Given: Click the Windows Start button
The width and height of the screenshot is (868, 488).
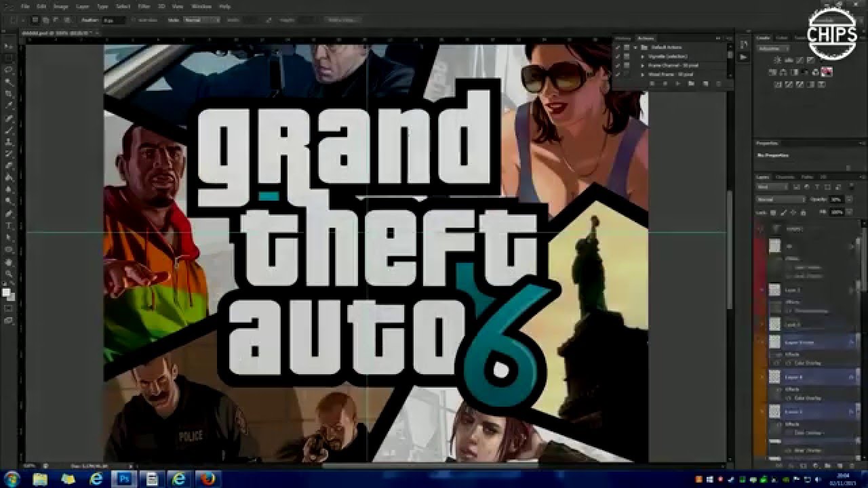Looking at the screenshot, I should tap(14, 479).
